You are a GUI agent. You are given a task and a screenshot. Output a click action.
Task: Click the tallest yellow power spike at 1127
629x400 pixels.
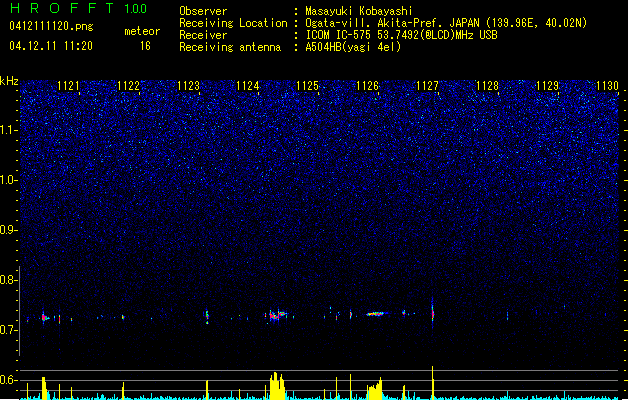(x=432, y=383)
